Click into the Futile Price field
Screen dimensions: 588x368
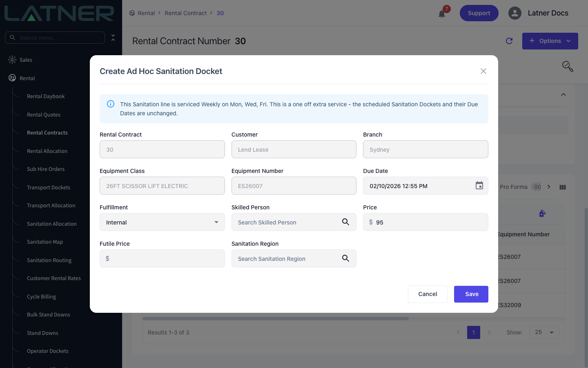click(x=162, y=258)
